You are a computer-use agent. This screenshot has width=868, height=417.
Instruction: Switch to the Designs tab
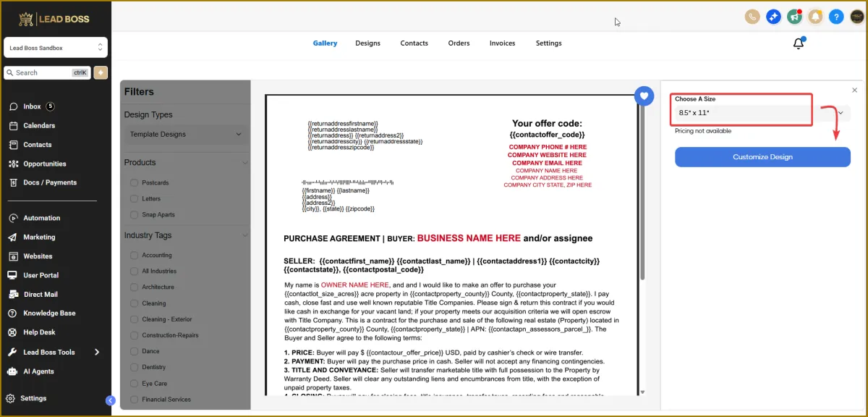[x=367, y=43]
